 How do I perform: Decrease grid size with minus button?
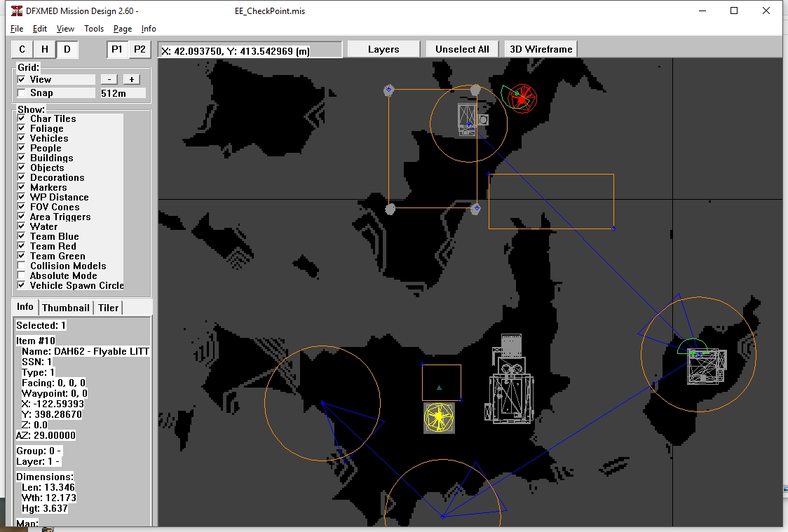coord(109,79)
